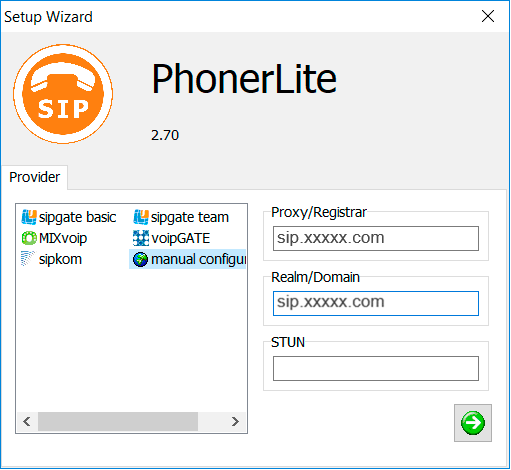Click the horizontal scrollbar thumb
511x470 pixels.
click(118, 421)
